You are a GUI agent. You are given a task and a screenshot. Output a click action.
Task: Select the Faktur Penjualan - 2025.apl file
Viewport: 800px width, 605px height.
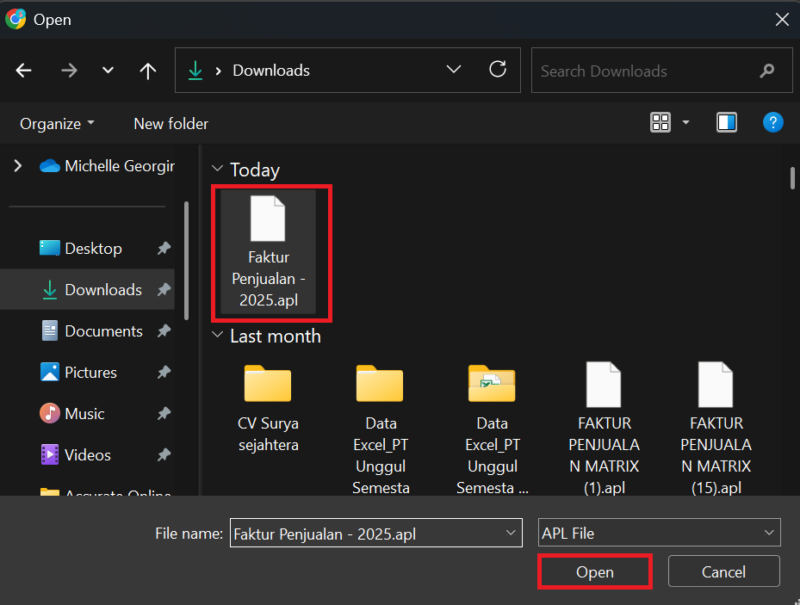[x=268, y=250]
